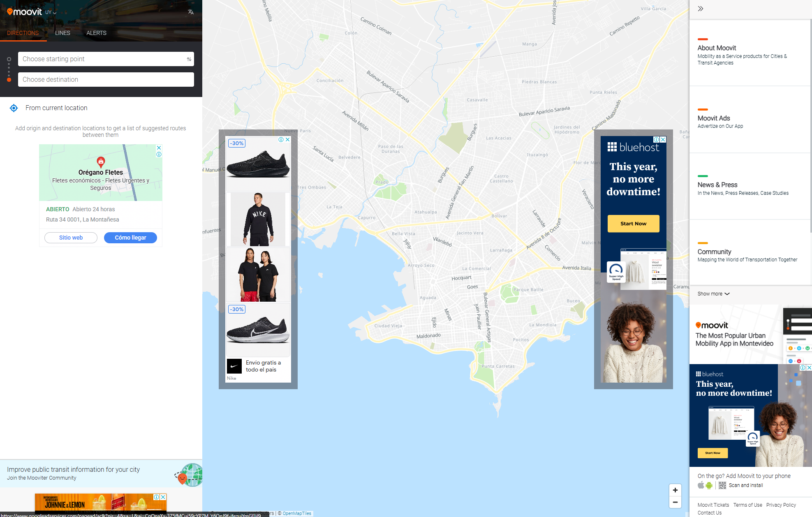812x517 pixels.
Task: Click the Apple app download icon
Action: coord(701,485)
